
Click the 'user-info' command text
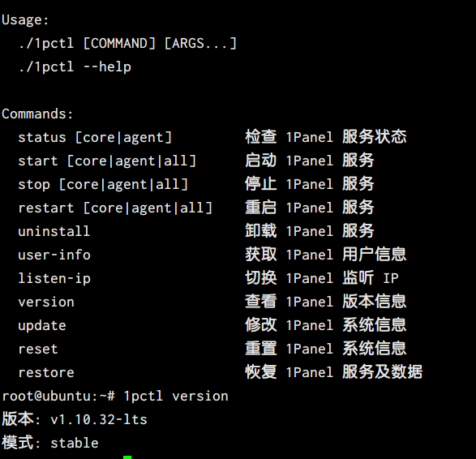coord(54,255)
